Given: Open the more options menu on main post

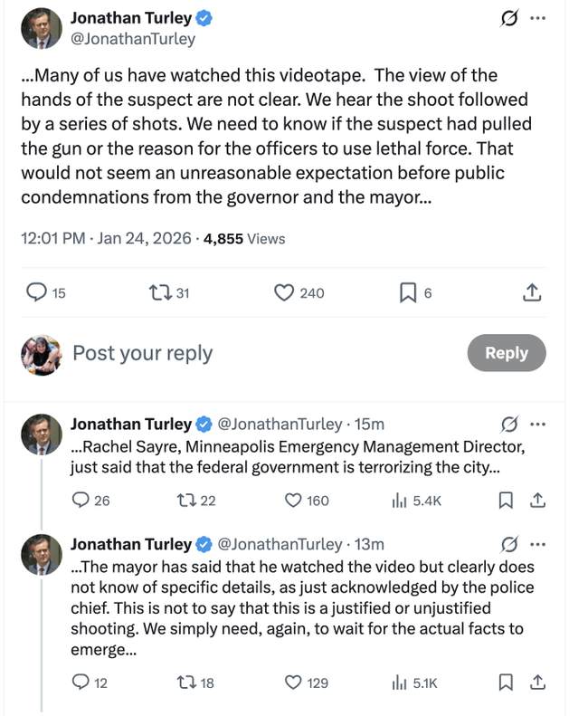Looking at the screenshot, I should coord(538,19).
